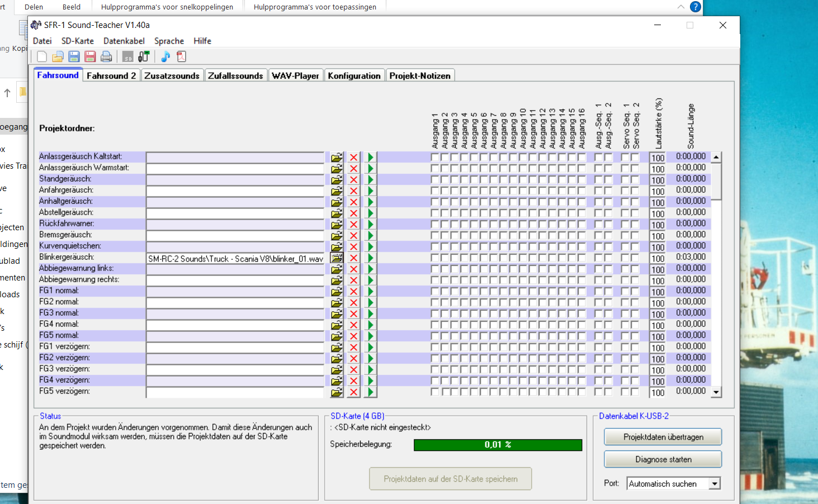
Task: Open the Konfiguration tab
Action: tap(354, 75)
